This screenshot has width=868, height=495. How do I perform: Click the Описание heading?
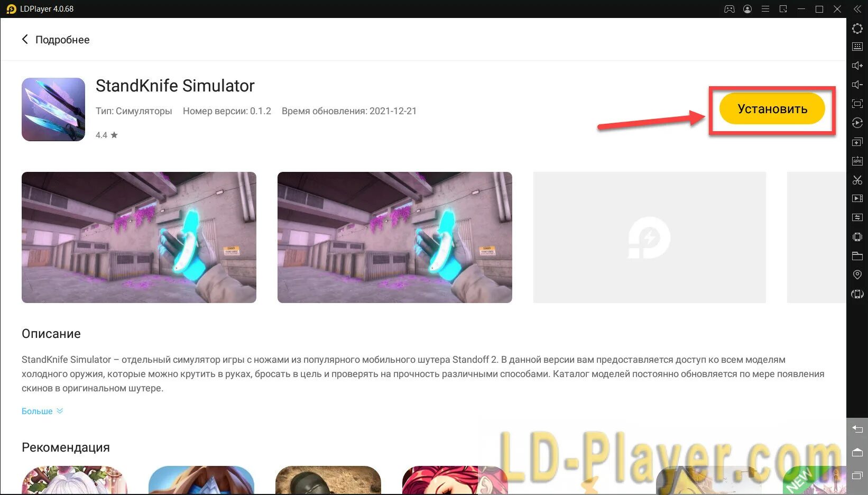pos(51,334)
